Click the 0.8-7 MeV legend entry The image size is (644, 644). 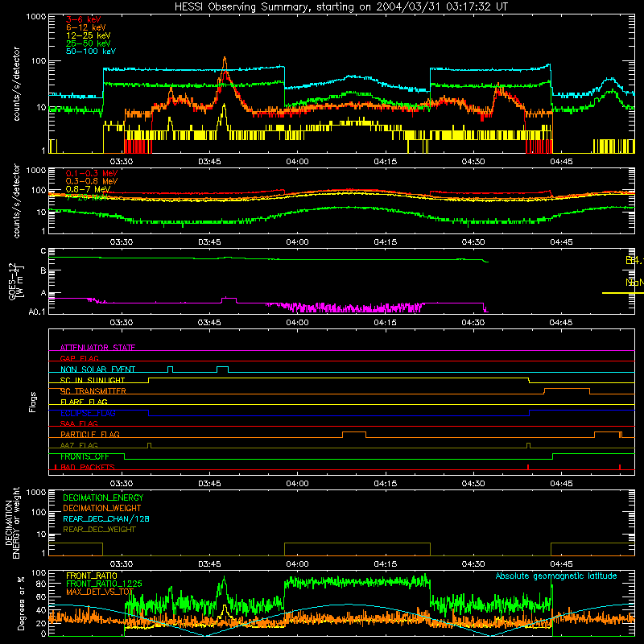point(88,189)
